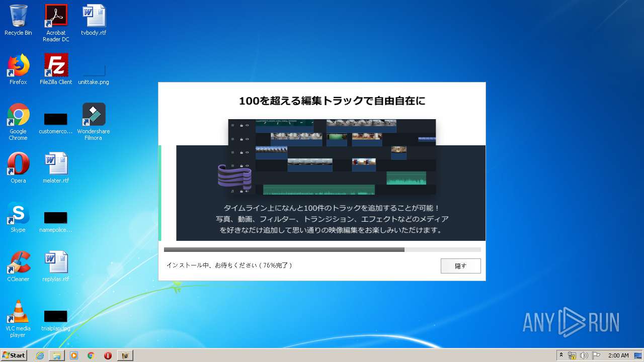644x362 pixels.
Task: Launch Firefox from the desktop
Action: (x=18, y=69)
